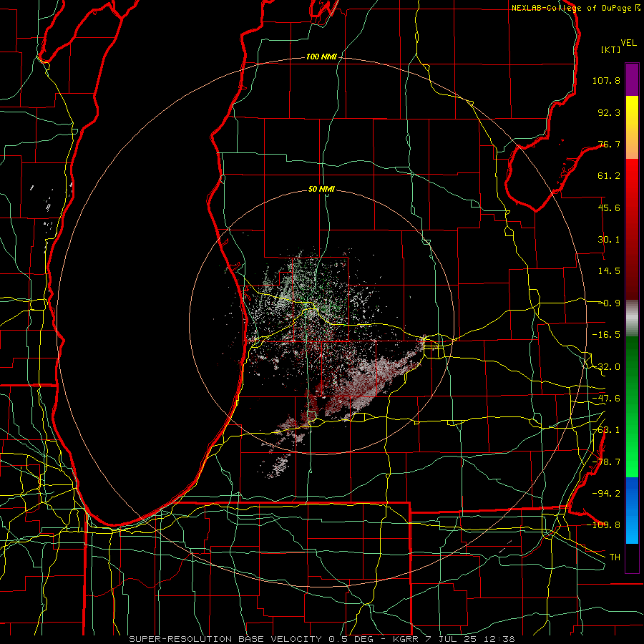Viewport: 644px width, 644px height.
Task: Pick the gray near-zero segment of the color bar
Action: (x=632, y=318)
